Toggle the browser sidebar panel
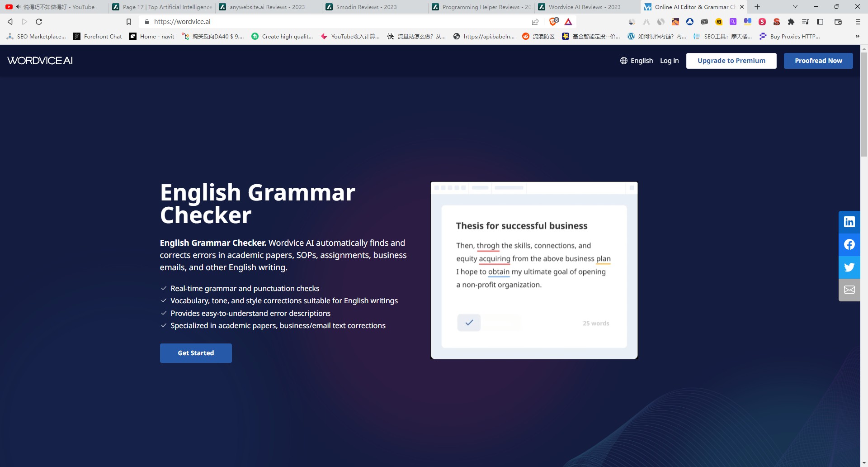 coord(820,22)
